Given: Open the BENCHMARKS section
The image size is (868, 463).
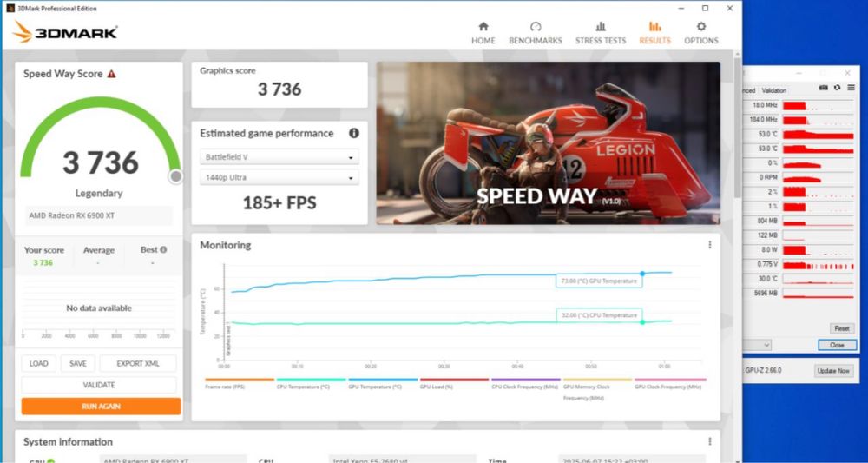Looking at the screenshot, I should pos(535,33).
